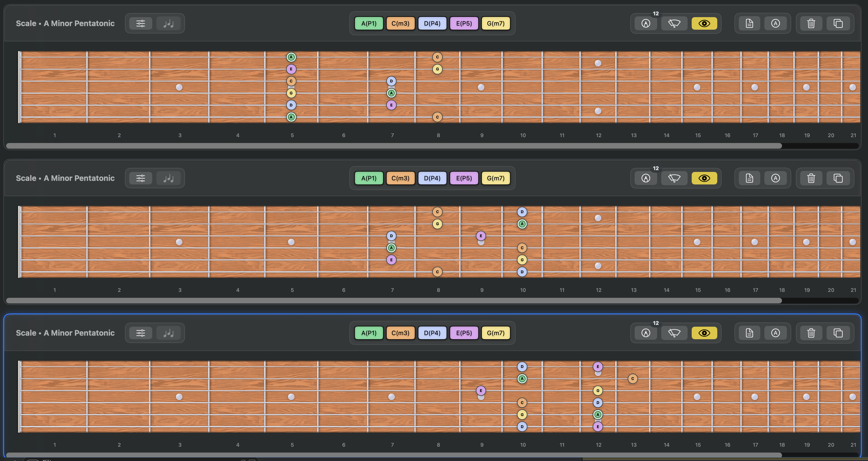
Task: Select the music notes icon on top fretboard
Action: (x=169, y=23)
